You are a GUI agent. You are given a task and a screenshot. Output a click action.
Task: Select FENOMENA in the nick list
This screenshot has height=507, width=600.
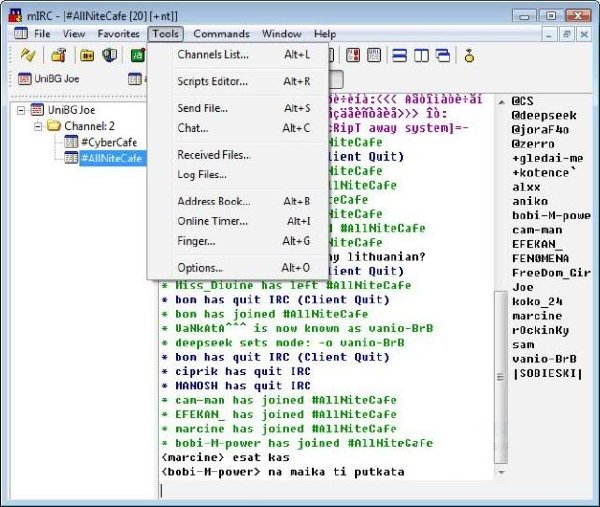coord(540,259)
